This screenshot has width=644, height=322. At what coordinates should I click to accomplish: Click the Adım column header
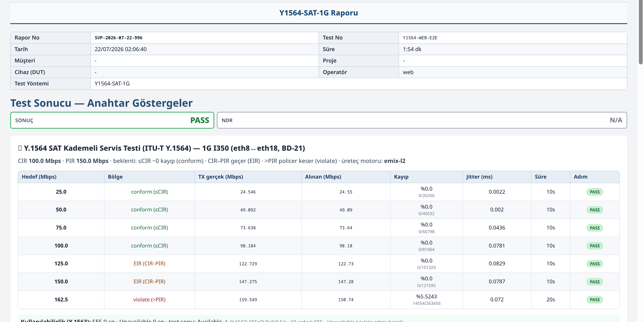[595, 177]
